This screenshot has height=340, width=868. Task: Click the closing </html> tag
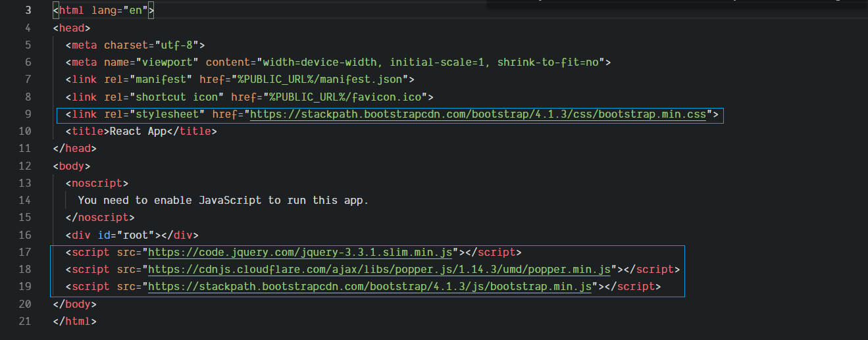coord(75,322)
